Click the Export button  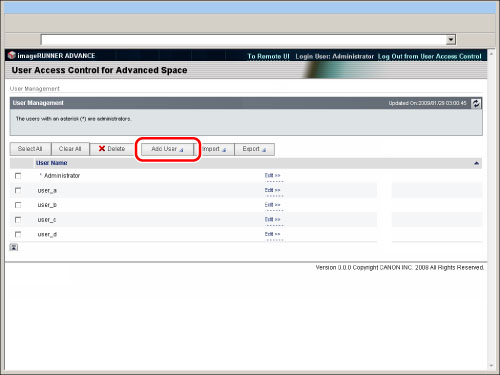pos(254,149)
